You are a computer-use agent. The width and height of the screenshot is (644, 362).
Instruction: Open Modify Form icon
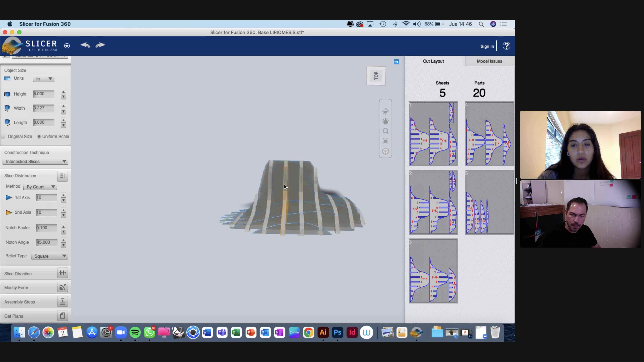click(62, 287)
